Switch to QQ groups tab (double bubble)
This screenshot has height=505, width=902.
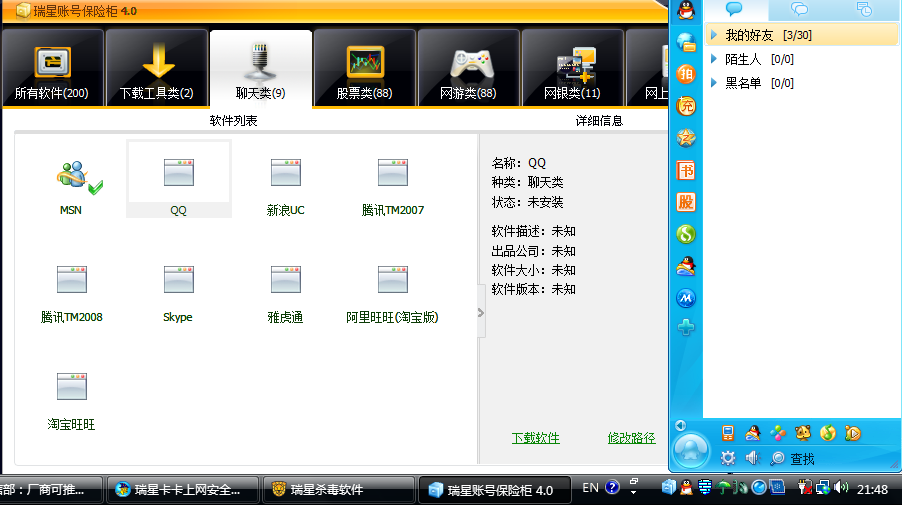tap(800, 9)
